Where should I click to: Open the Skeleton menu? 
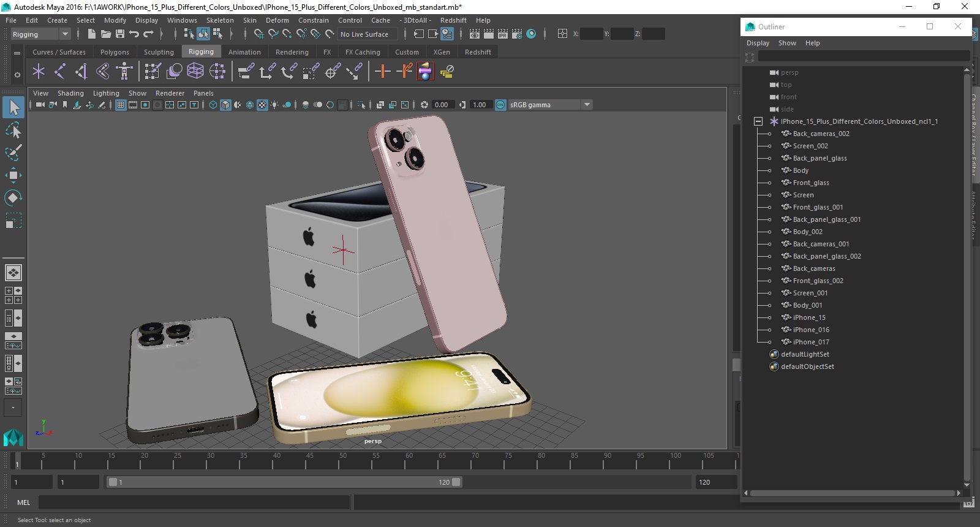click(220, 20)
